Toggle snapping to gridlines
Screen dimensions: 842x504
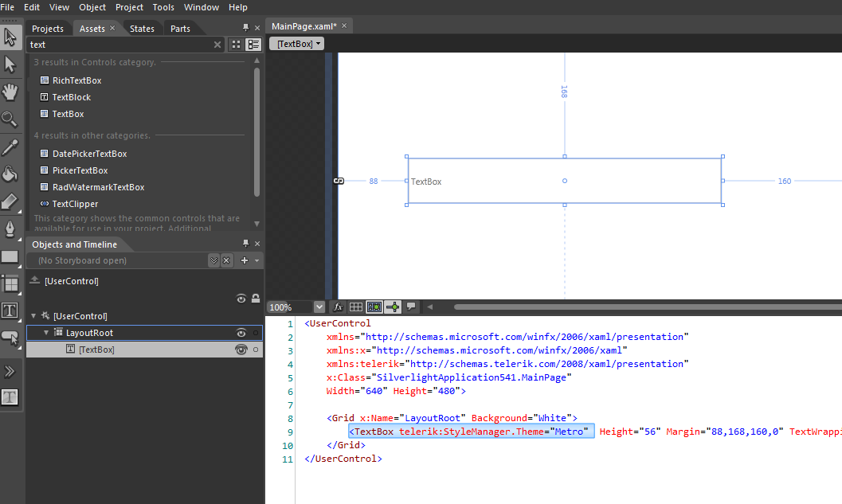(374, 307)
